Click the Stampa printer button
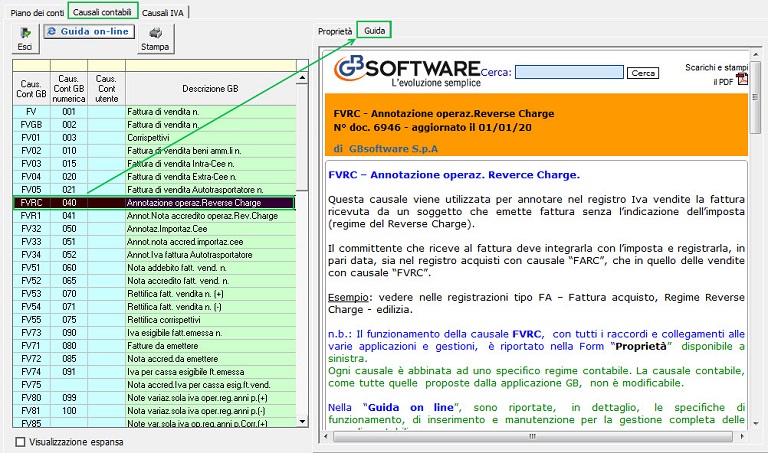Viewport: 768px width, 453px height. (155, 39)
